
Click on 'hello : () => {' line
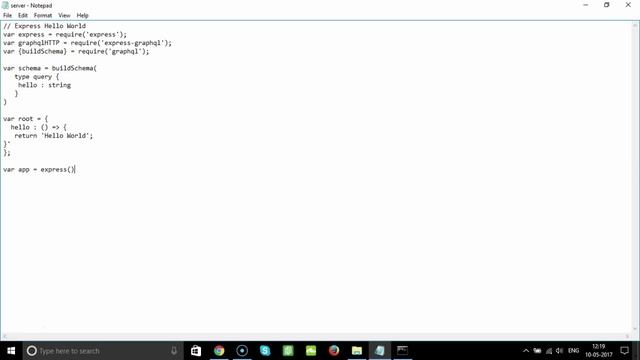(x=38, y=127)
